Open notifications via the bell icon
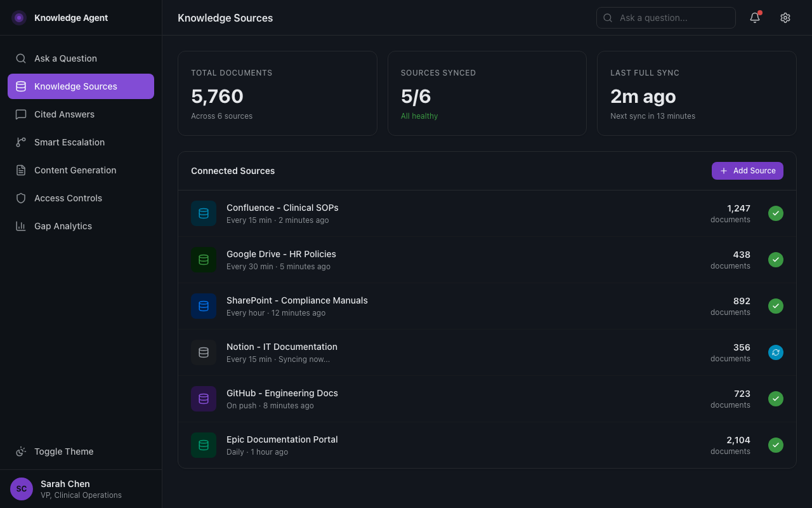 coord(754,18)
